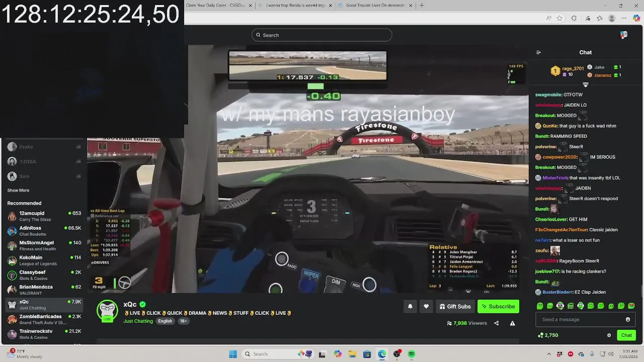Open Just Chatting category link
This screenshot has width=644, height=362.
pos(138,321)
